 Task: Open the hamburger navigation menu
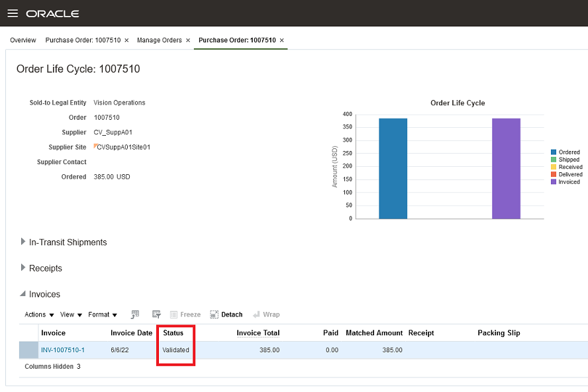pos(13,13)
